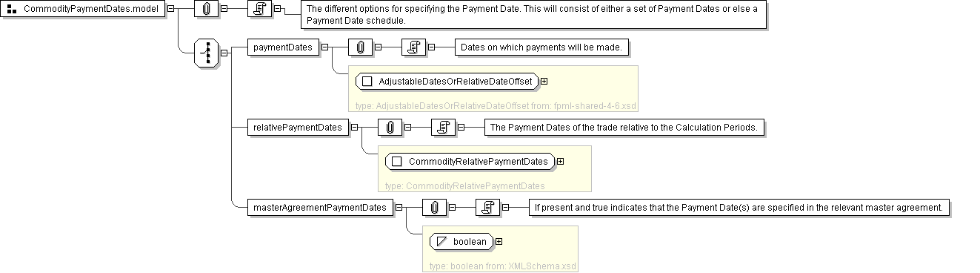Collapse the CommodityPaymentDates.model root node
Image resolution: width=980 pixels, height=273 pixels.
click(x=172, y=9)
